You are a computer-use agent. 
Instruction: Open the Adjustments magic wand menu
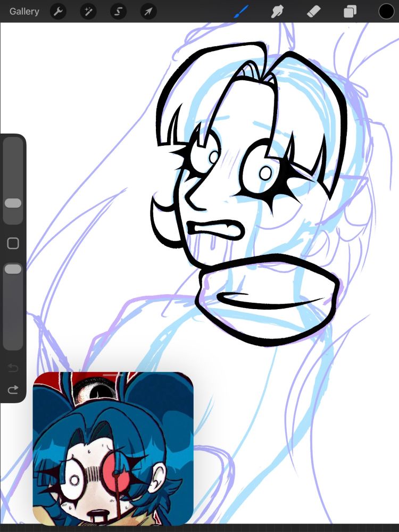[x=88, y=12]
